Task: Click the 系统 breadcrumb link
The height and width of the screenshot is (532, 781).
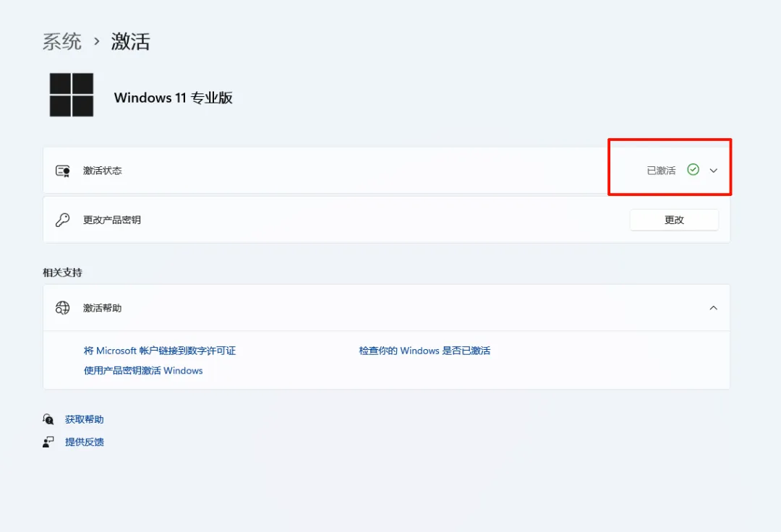Action: click(x=61, y=41)
